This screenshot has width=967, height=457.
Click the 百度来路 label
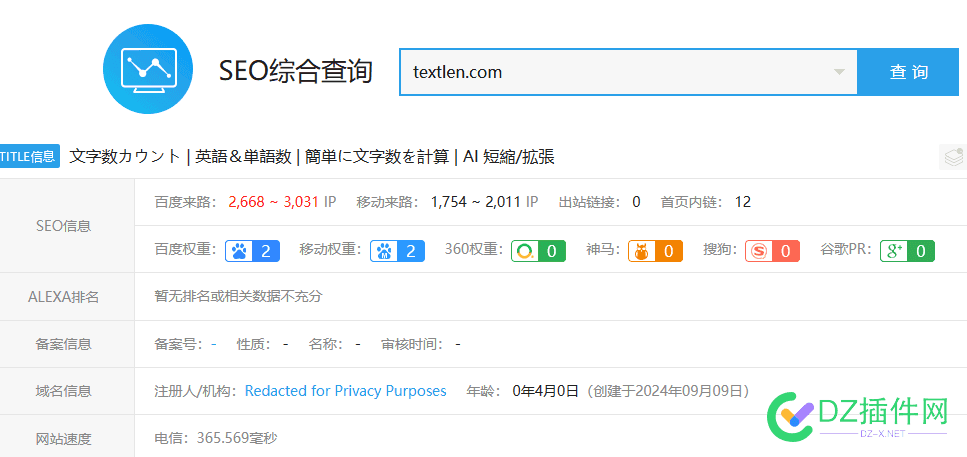(x=185, y=202)
